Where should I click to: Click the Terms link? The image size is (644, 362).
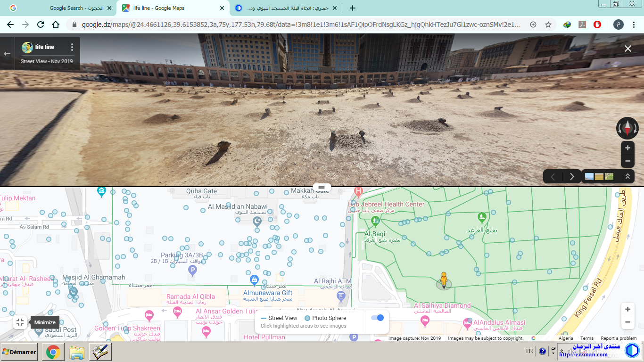[586, 338]
